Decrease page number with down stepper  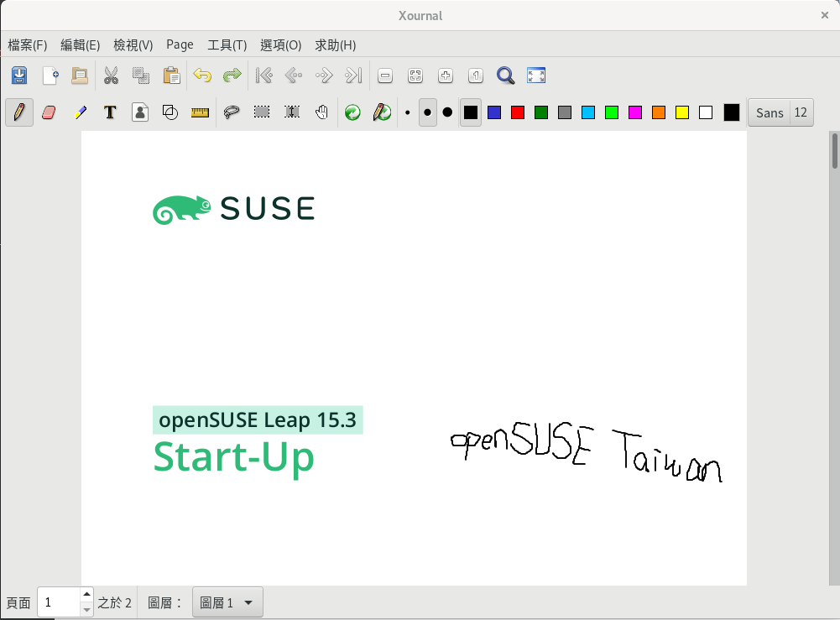[86, 609]
